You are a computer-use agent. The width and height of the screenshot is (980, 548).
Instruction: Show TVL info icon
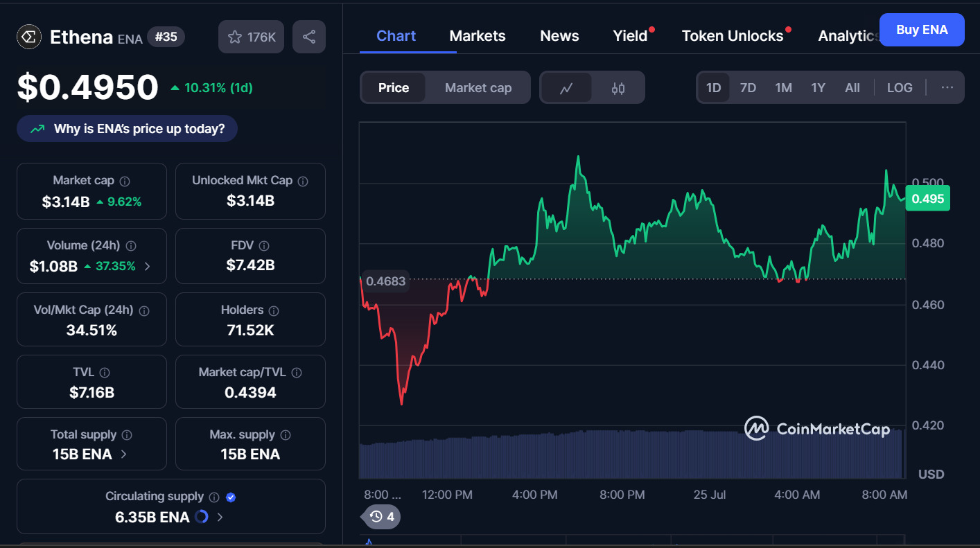click(x=105, y=373)
